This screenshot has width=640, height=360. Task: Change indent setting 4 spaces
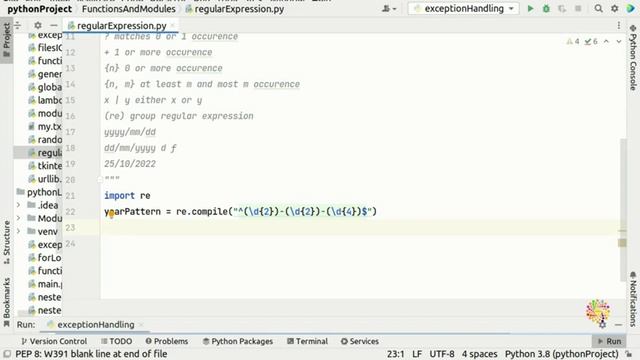[x=480, y=354]
